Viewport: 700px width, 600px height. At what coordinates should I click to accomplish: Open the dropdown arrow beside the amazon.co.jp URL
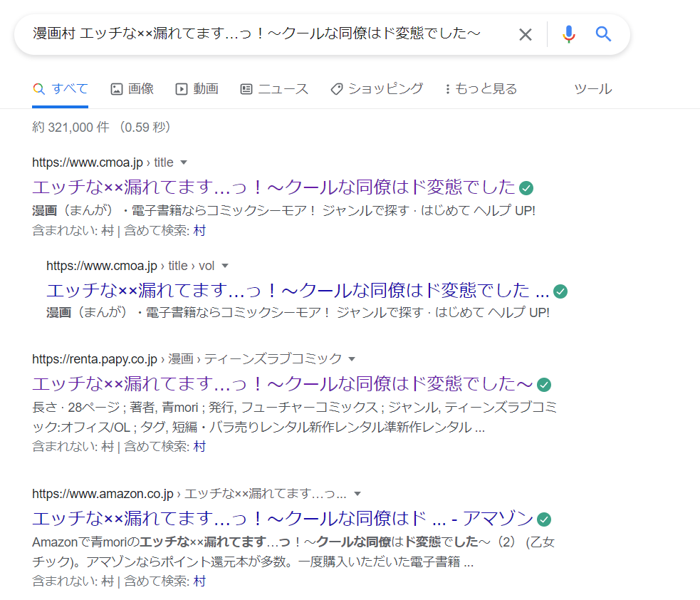(x=357, y=494)
